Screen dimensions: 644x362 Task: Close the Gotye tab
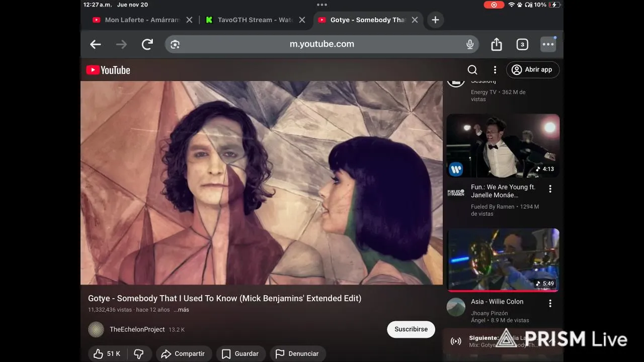pos(415,20)
